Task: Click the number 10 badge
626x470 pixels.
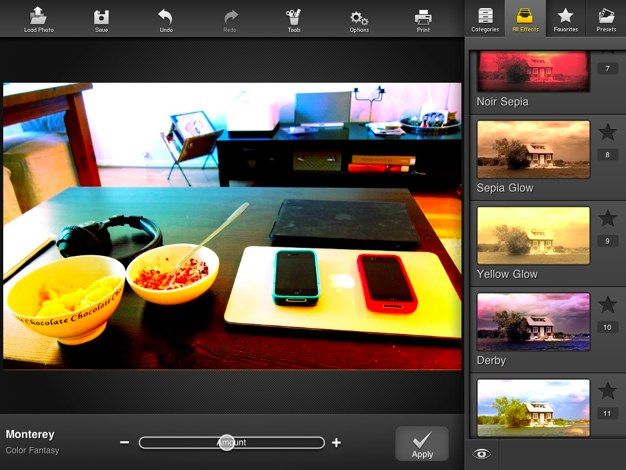Action: pos(607,327)
